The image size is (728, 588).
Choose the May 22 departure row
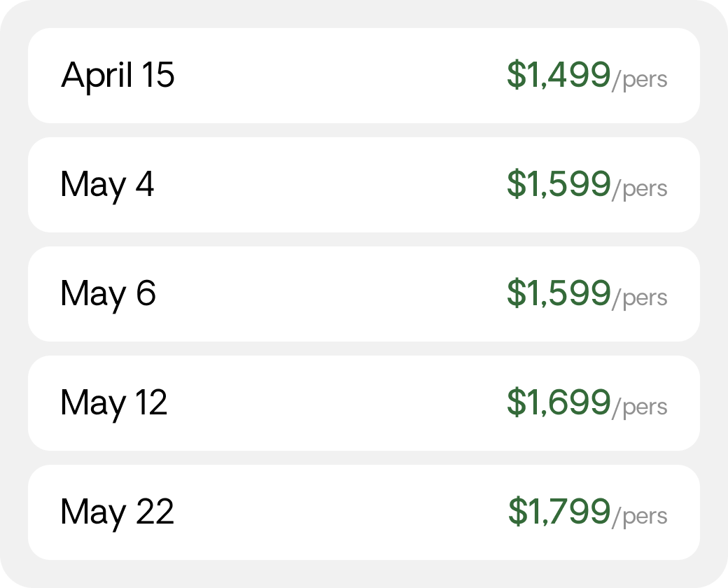pos(364,512)
